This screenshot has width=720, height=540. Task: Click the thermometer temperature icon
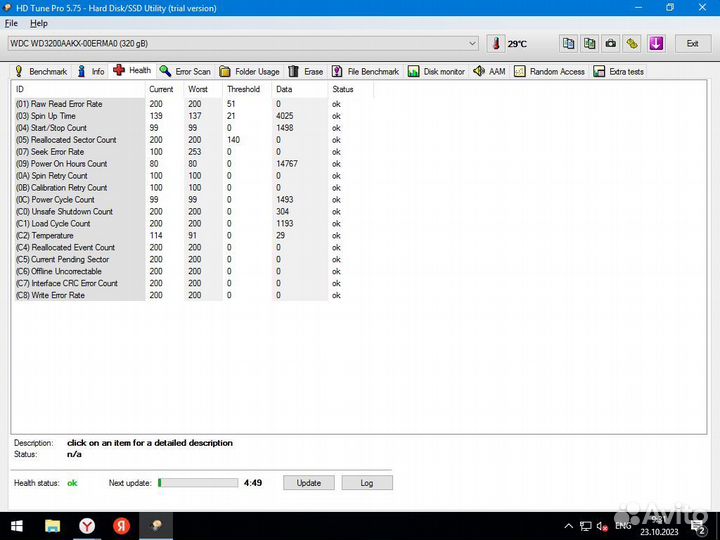496,44
